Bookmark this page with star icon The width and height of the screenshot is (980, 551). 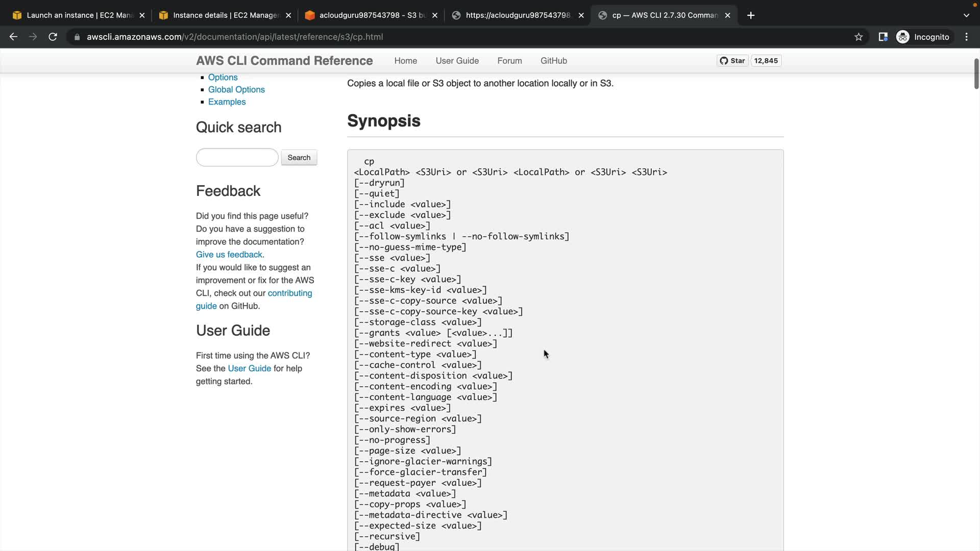[x=859, y=37]
